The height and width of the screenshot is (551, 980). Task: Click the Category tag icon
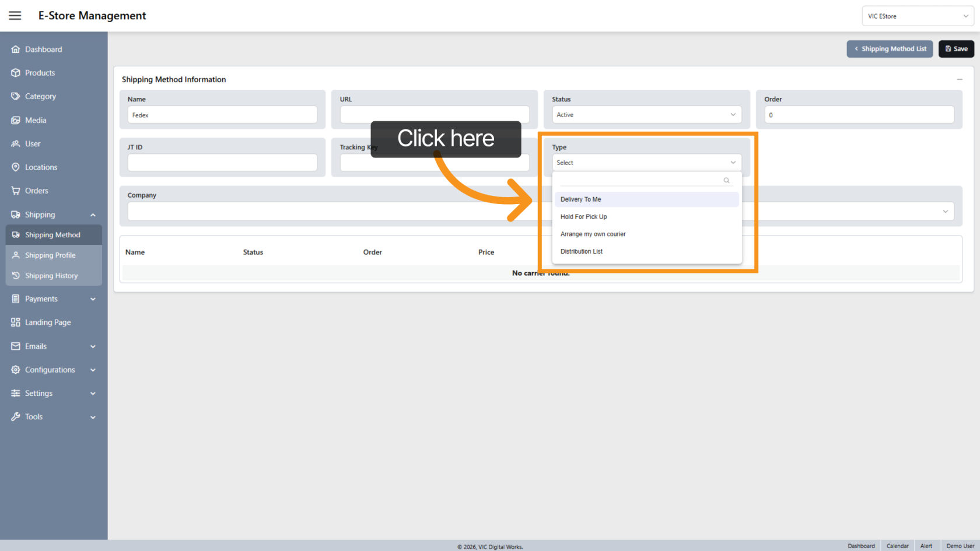coord(16,96)
